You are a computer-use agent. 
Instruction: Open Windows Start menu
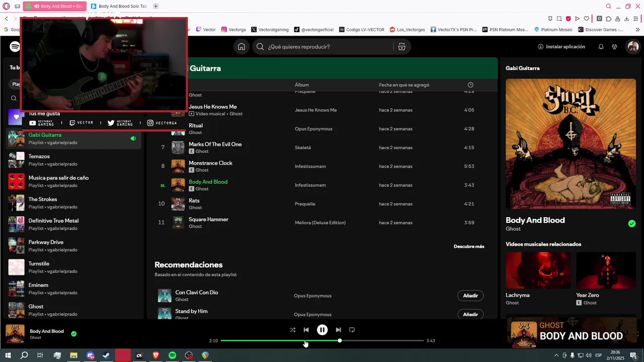pos(8,355)
